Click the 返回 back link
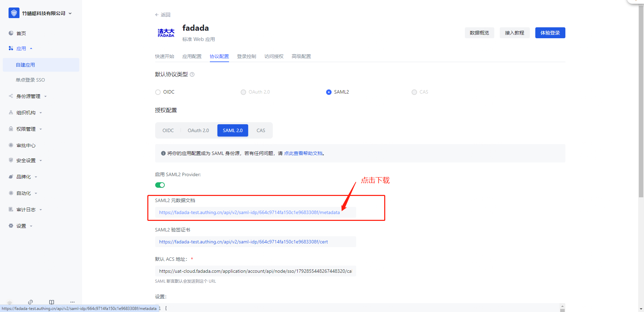Screen dimensions: 644x312 pyautogui.click(x=163, y=15)
